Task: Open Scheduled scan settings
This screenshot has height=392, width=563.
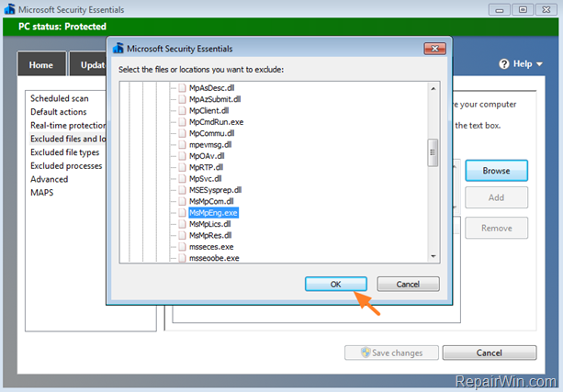Action: point(60,98)
